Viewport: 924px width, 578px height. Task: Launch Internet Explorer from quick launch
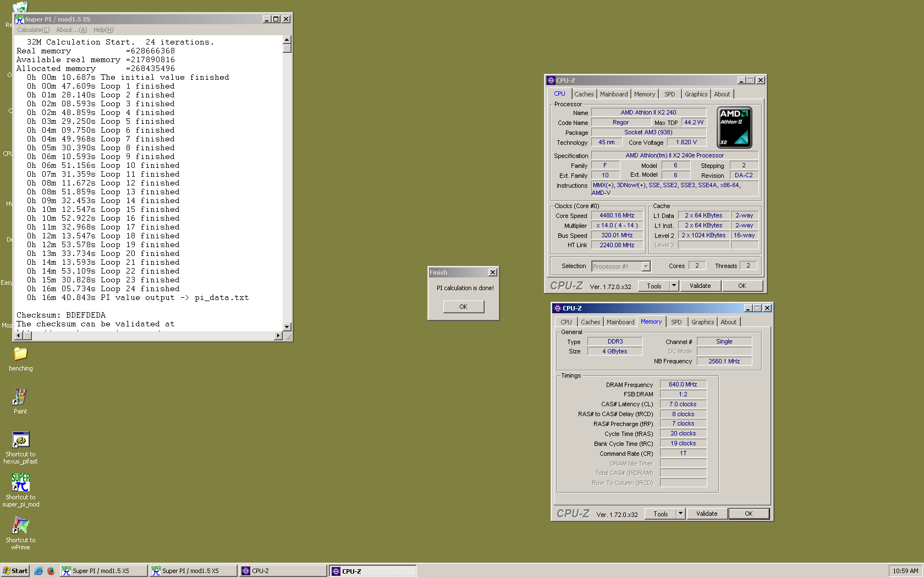[x=38, y=571]
